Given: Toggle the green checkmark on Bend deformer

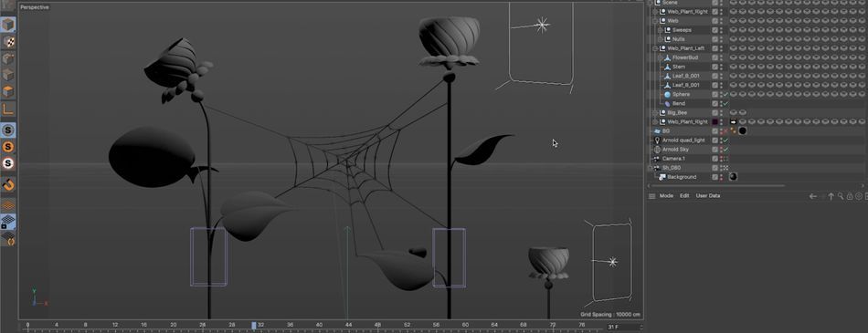Looking at the screenshot, I should (x=725, y=103).
